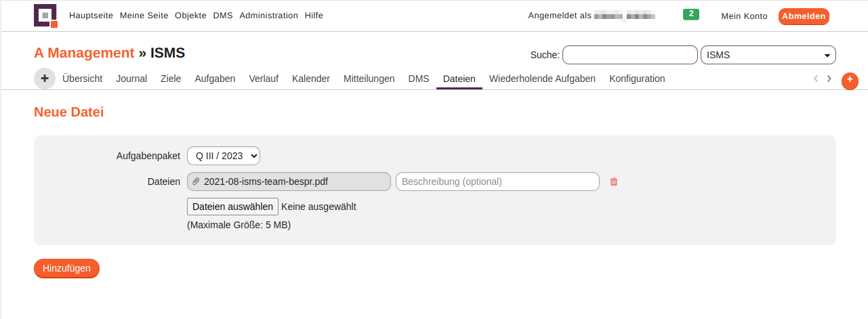Click the application logo in the header

(45, 16)
